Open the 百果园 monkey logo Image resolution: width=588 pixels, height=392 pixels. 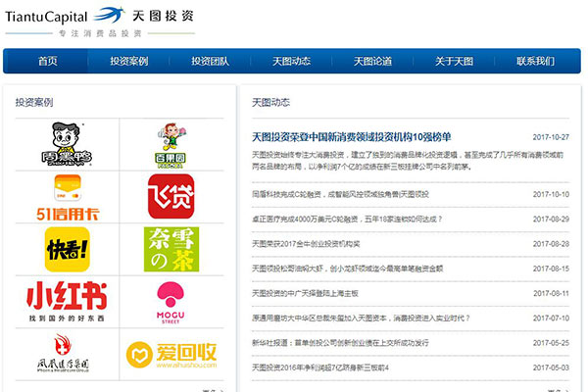(x=171, y=145)
